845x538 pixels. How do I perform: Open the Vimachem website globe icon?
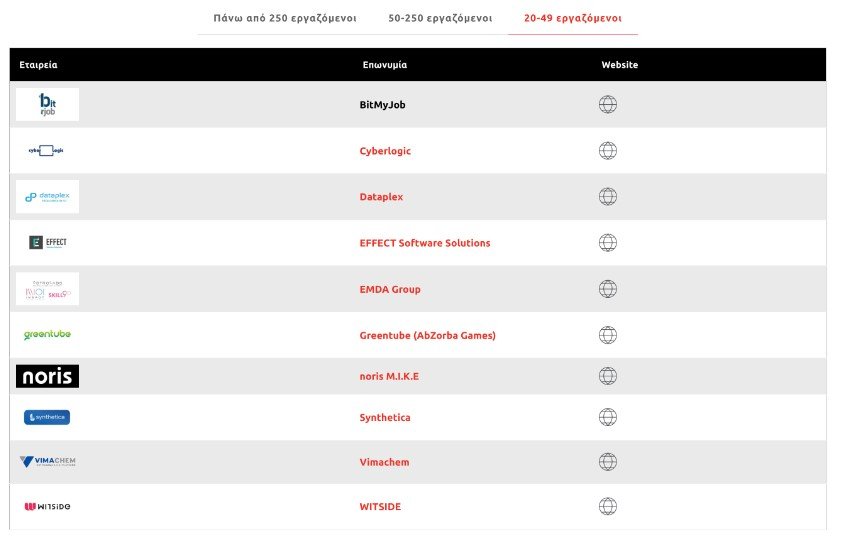[607, 462]
